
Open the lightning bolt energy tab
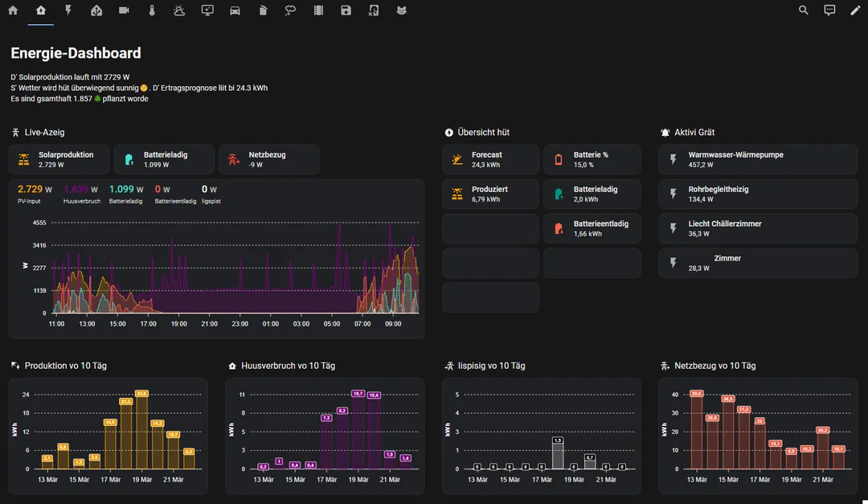point(68,10)
